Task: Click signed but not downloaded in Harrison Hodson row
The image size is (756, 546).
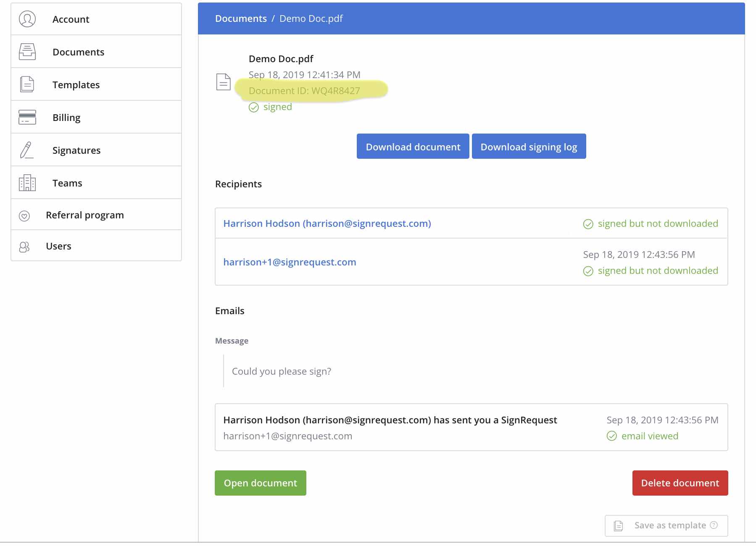Action: (x=658, y=223)
